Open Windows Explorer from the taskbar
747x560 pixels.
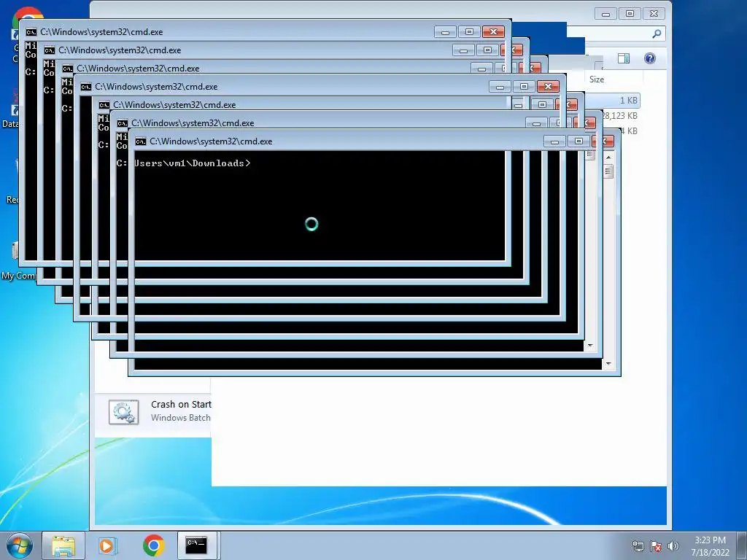(63, 545)
